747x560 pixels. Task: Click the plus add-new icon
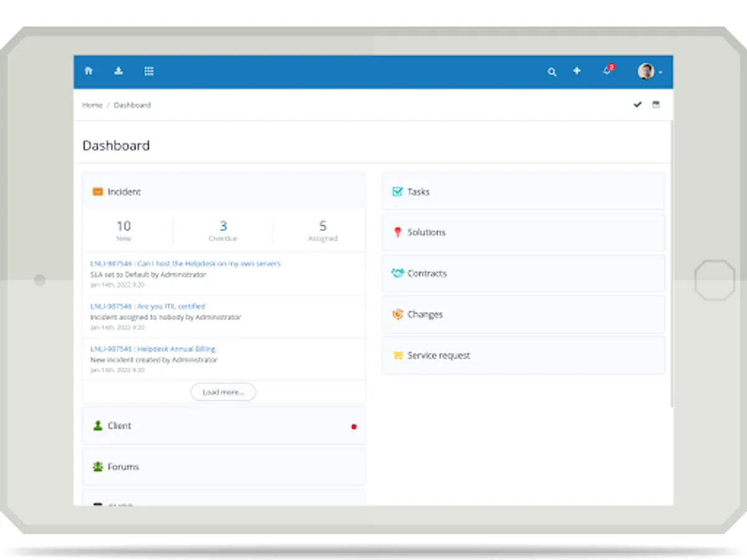point(577,72)
